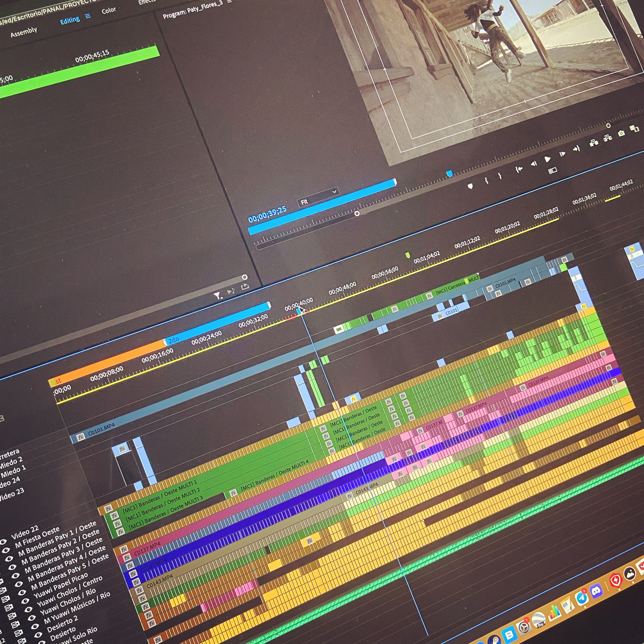This screenshot has width=644, height=644.
Task: Toggle eye for M Banderas Paty 2 / Oeste
Action: point(13,568)
